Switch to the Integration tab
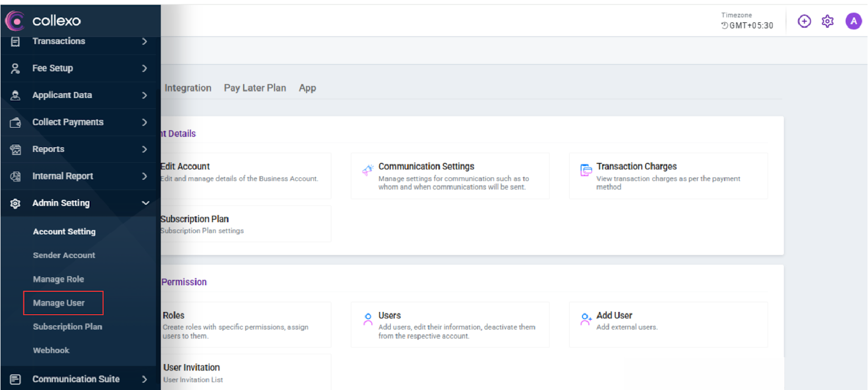Image resolution: width=868 pixels, height=390 pixels. (188, 88)
